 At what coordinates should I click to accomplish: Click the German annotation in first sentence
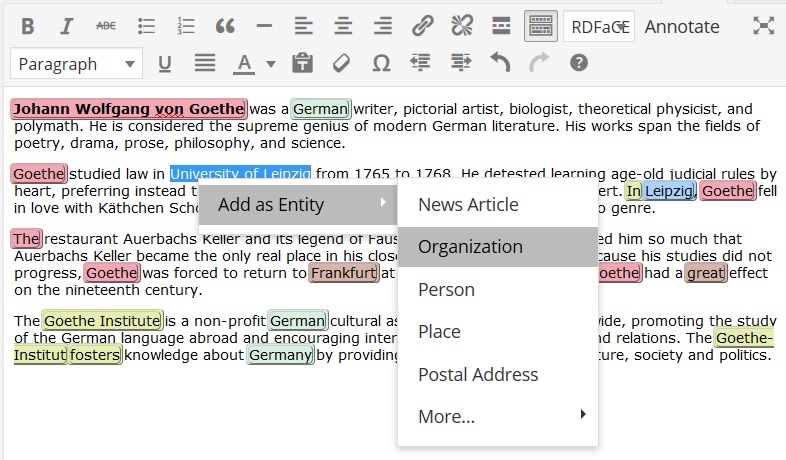click(x=321, y=109)
